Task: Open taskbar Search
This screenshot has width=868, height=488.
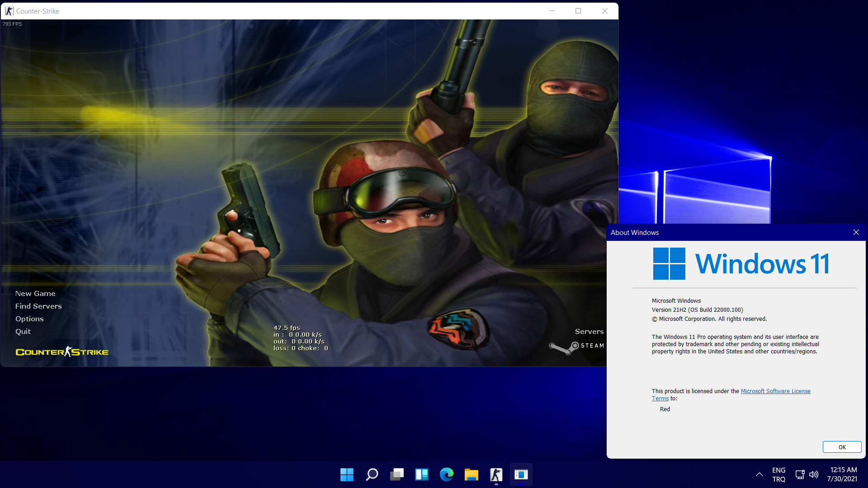Action: click(372, 474)
